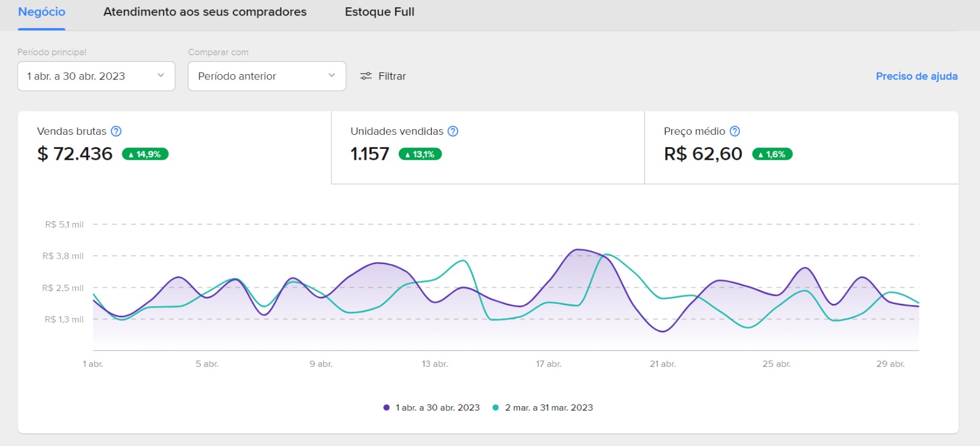Toggle the teal 2 mar. a 31 mar. 2023 legend series

[x=543, y=407]
